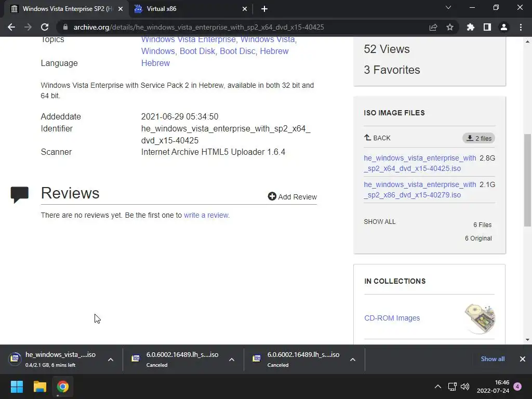The height and width of the screenshot is (399, 532).
Task: Expand options for he_windows_vista download
Action: (x=111, y=360)
